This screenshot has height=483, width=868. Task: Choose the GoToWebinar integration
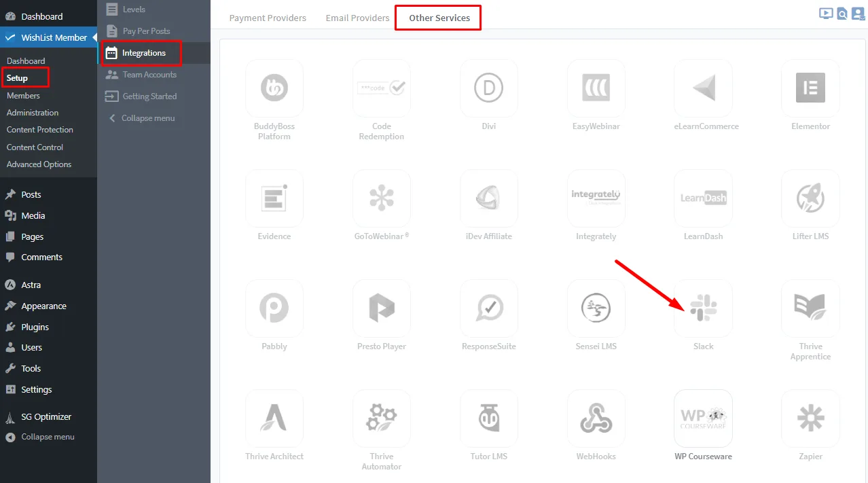point(382,198)
